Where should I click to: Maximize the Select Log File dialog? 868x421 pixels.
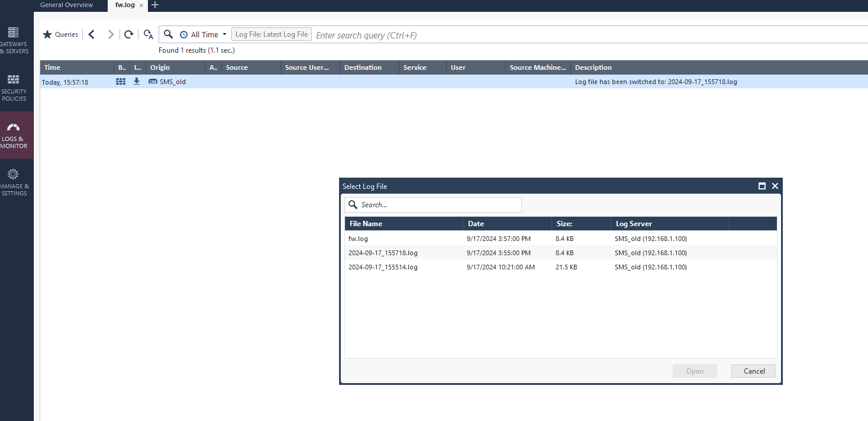click(x=762, y=186)
